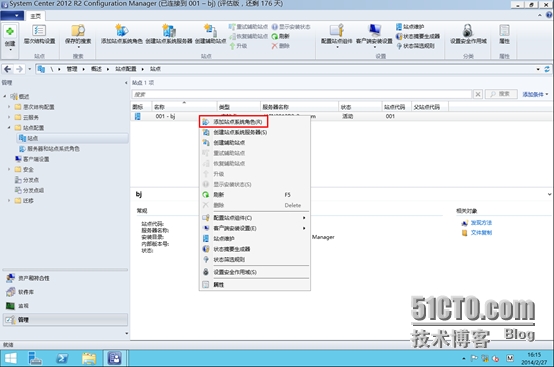
Task: Click Refresh (刷新) in the ribbon
Action: (281, 36)
